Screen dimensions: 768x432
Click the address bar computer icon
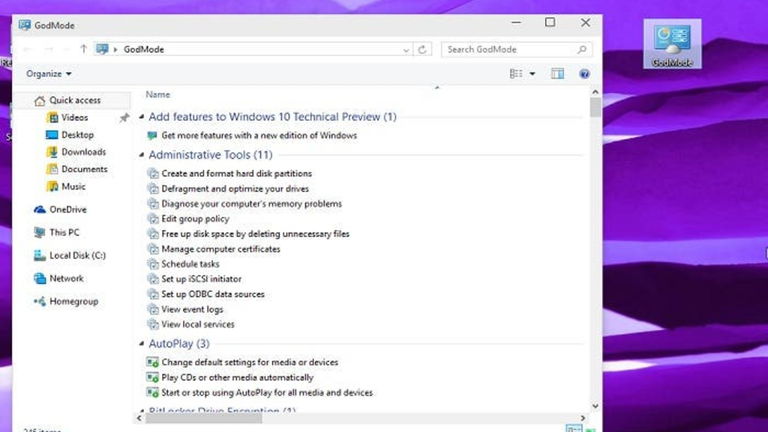click(102, 49)
